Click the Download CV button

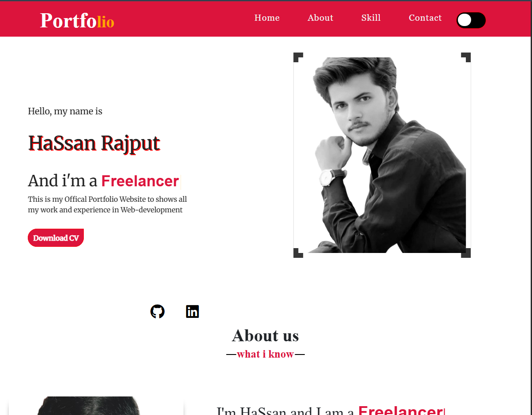pos(56,238)
